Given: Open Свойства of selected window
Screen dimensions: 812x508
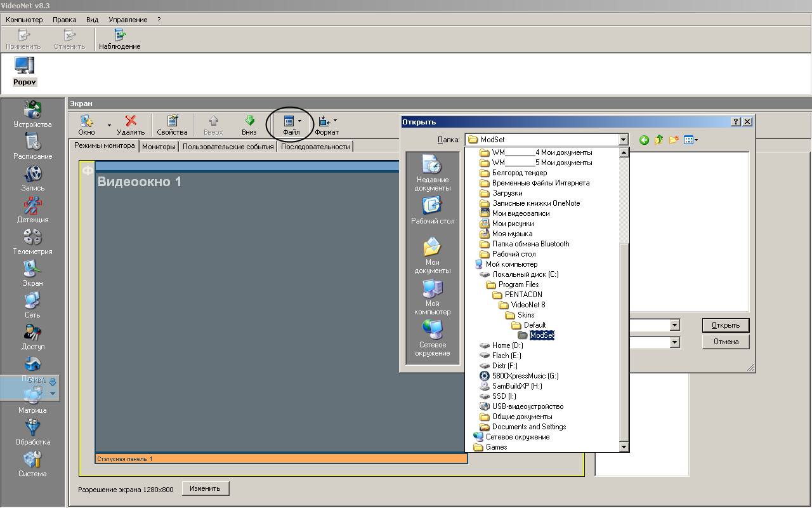Looking at the screenshot, I should pyautogui.click(x=172, y=125).
